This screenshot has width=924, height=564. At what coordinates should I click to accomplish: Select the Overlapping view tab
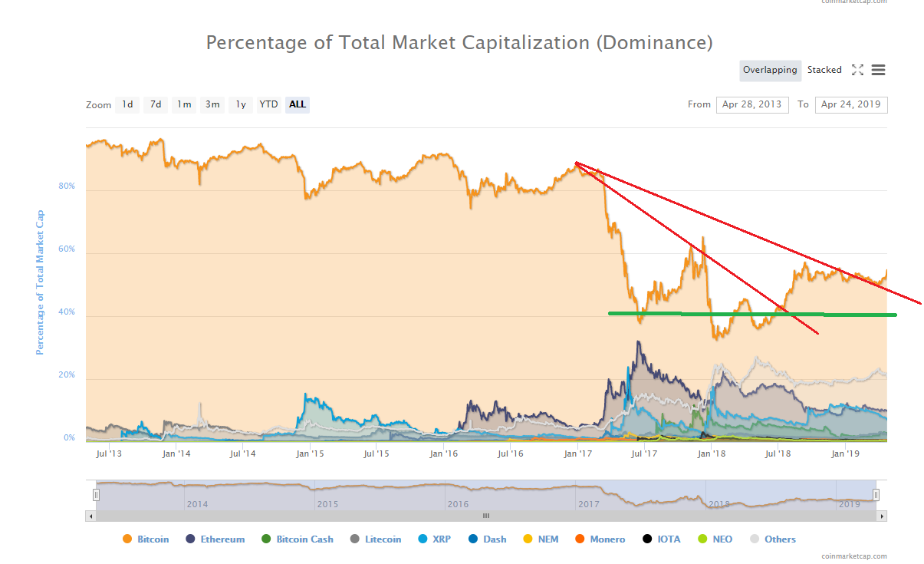(770, 70)
